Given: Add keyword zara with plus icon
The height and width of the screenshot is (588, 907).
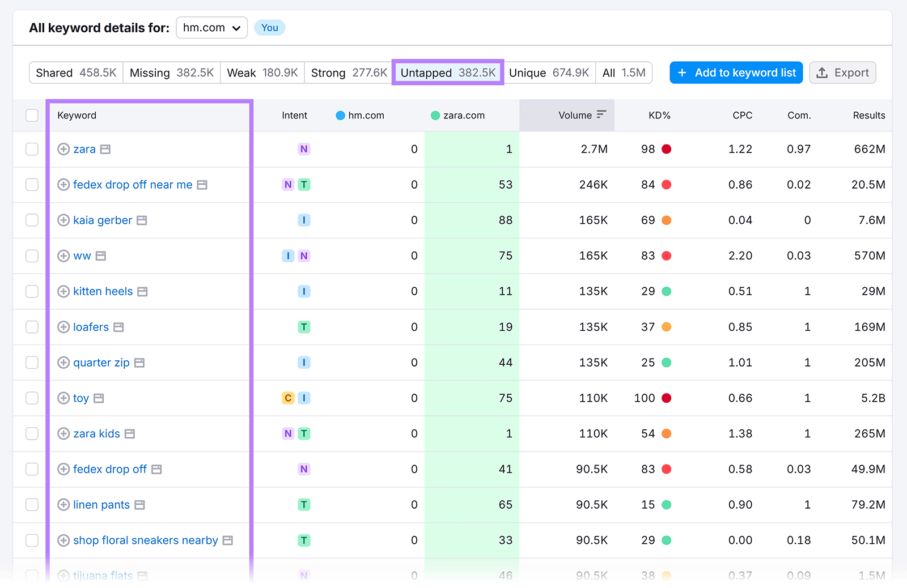Looking at the screenshot, I should (63, 149).
